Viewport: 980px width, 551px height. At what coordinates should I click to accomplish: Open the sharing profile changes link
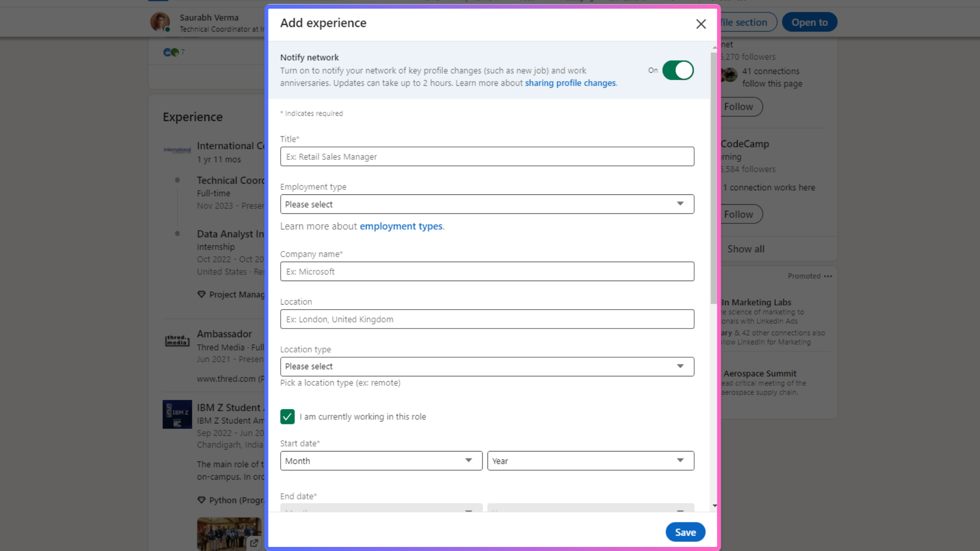(x=570, y=83)
